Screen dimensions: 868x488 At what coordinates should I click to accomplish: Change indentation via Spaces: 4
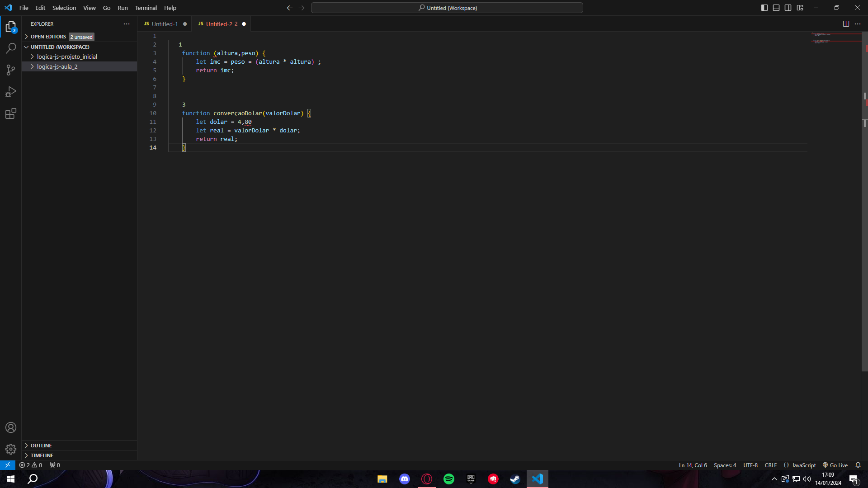(x=725, y=465)
